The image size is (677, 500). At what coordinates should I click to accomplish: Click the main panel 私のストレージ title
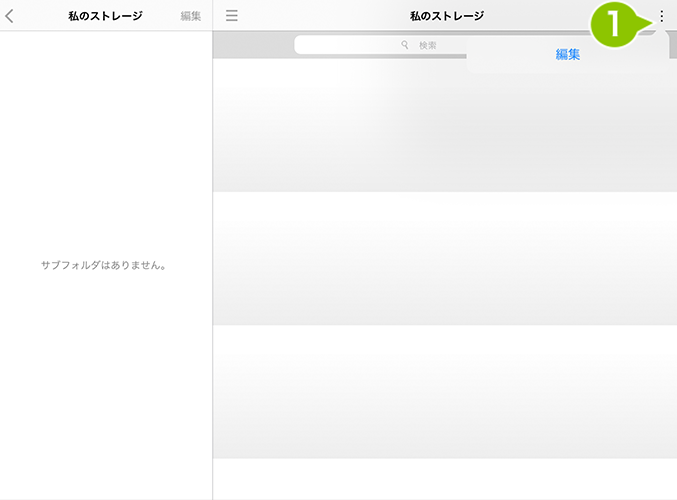(447, 16)
